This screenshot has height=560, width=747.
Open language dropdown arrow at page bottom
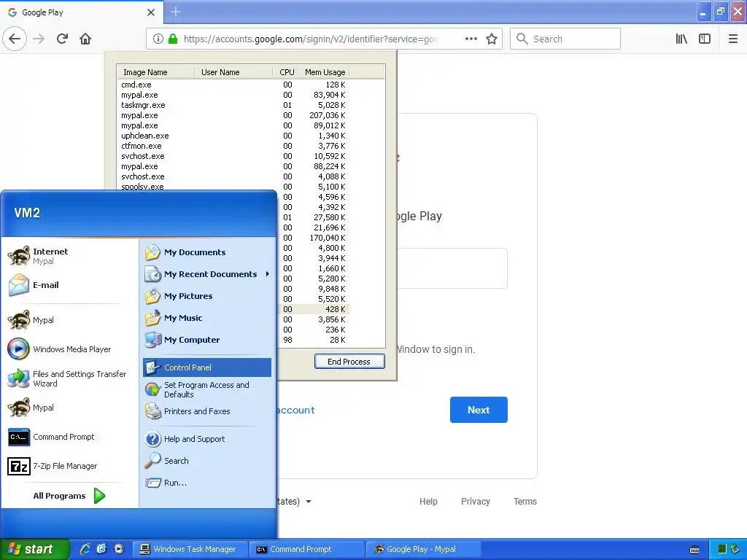(309, 502)
